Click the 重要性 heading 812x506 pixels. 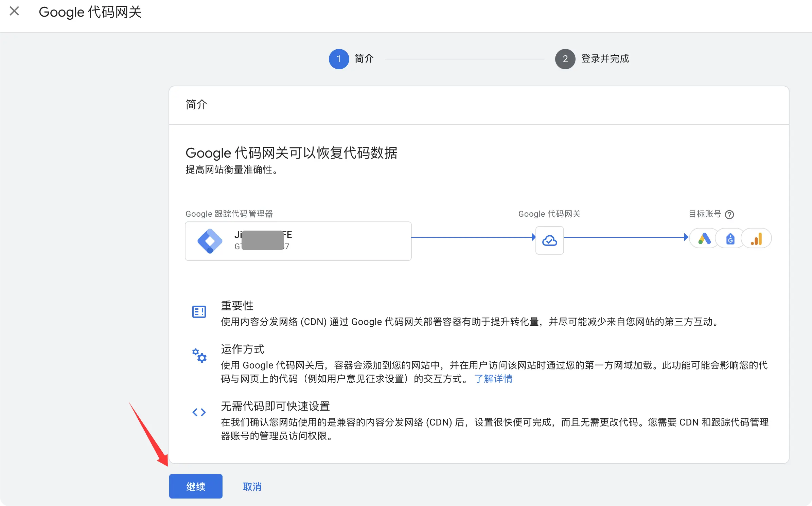pyautogui.click(x=237, y=306)
